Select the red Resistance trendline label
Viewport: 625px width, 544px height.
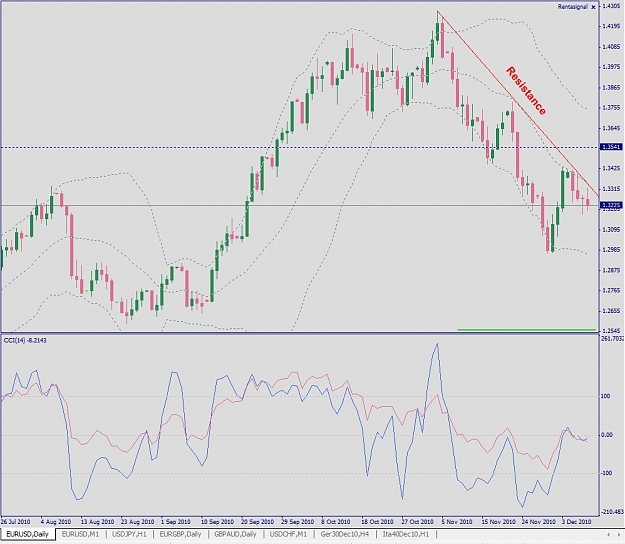[x=526, y=91]
